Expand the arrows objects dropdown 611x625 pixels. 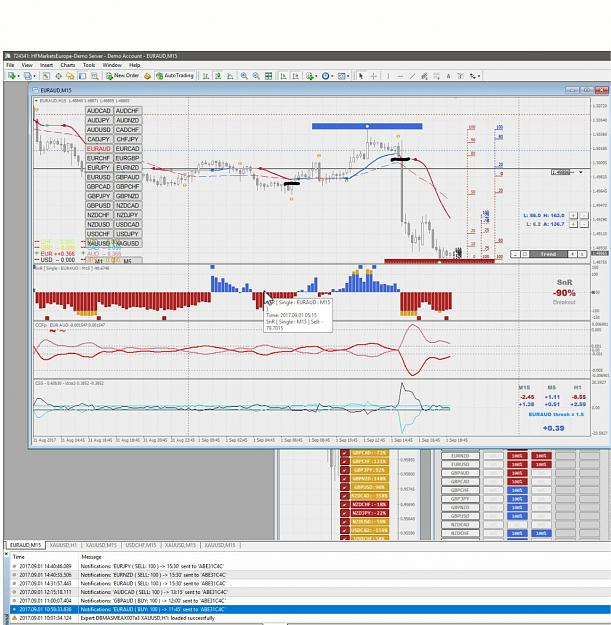pyautogui.click(x=479, y=76)
